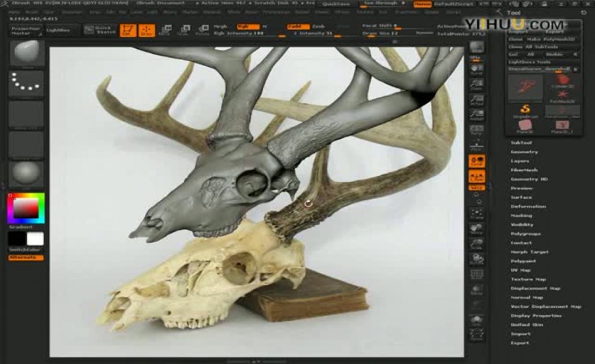This screenshot has height=364, width=595.
Task: Toggle Local transformations button
Action: click(x=476, y=161)
